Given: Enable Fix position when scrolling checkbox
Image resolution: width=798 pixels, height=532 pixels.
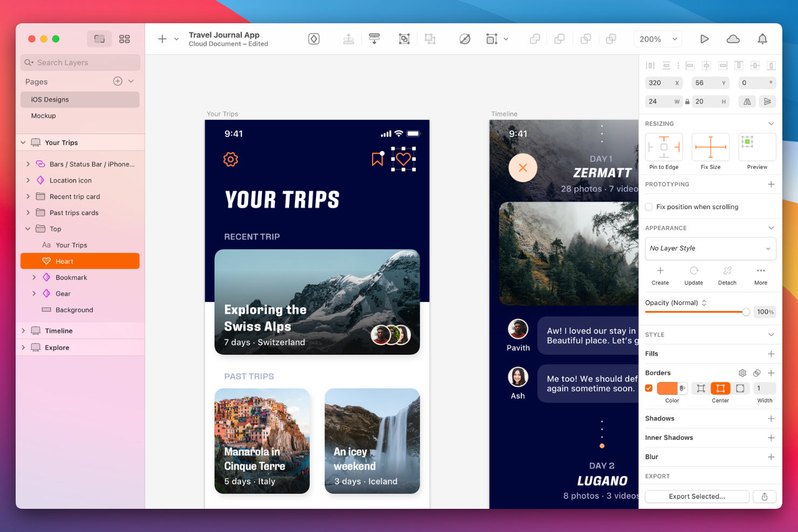Looking at the screenshot, I should click(649, 207).
